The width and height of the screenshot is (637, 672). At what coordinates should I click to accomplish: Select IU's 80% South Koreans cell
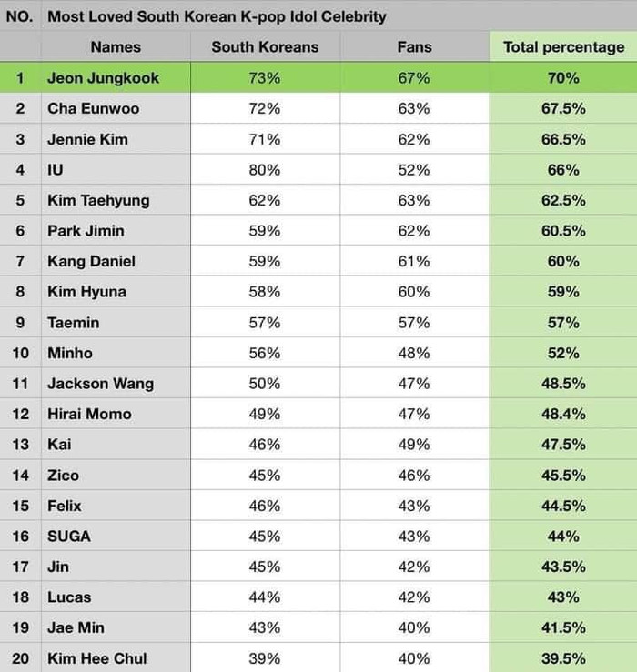[265, 169]
